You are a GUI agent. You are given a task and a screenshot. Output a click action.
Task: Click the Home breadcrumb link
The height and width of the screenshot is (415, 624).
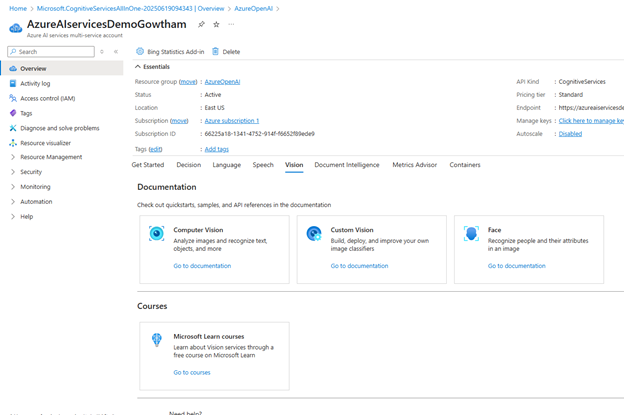click(x=18, y=8)
